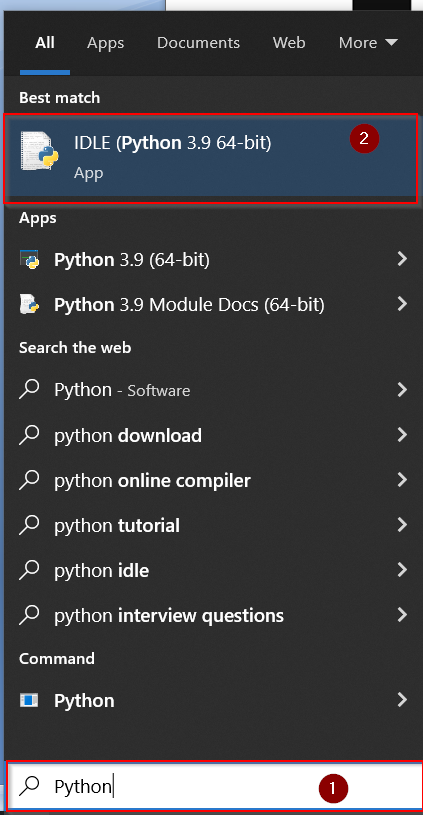The image size is (423, 815).
Task: Open the More dropdown filter
Action: click(x=368, y=43)
